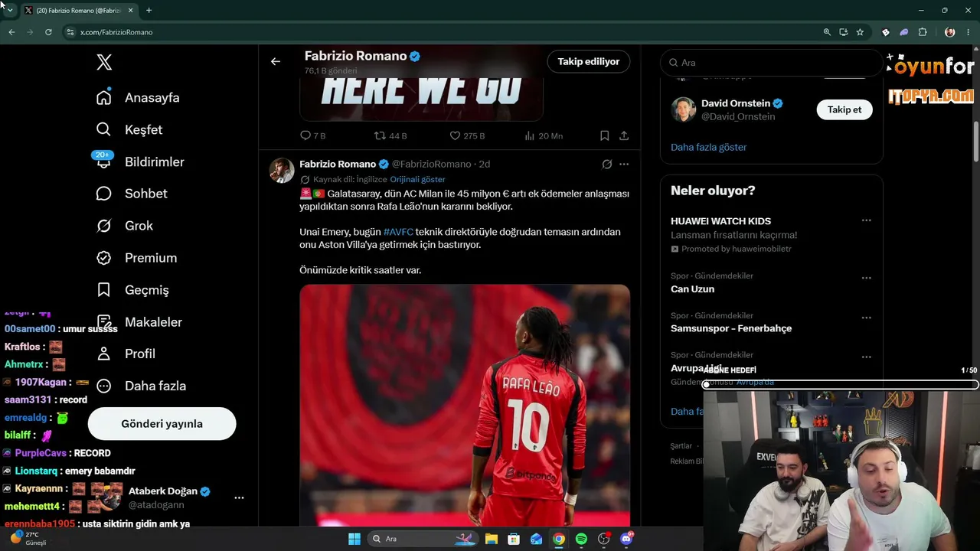Open Fabrizio Romano avatar on the Galatasaray post

[x=282, y=171]
